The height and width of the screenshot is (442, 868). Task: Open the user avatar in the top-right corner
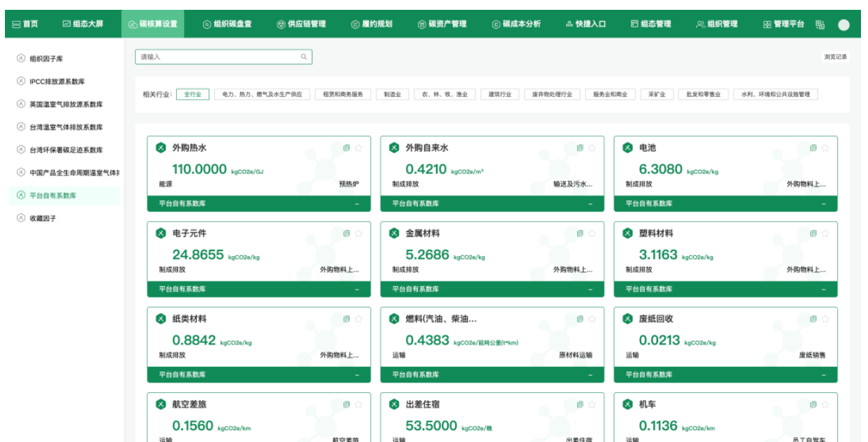tap(843, 25)
